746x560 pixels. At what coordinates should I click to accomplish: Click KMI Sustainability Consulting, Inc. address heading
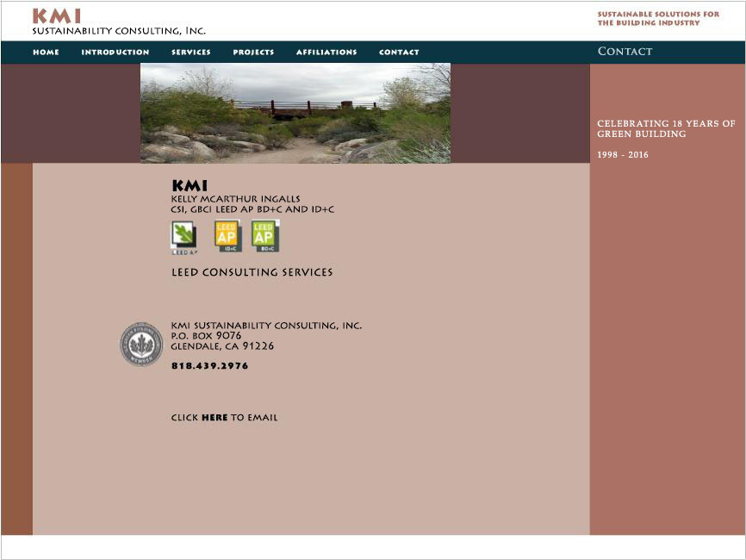(266, 326)
